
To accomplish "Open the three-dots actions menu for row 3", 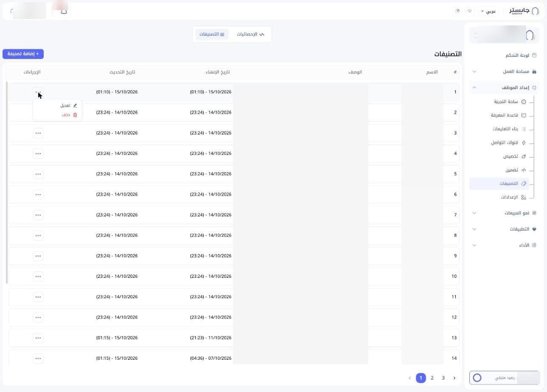I will tap(38, 133).
